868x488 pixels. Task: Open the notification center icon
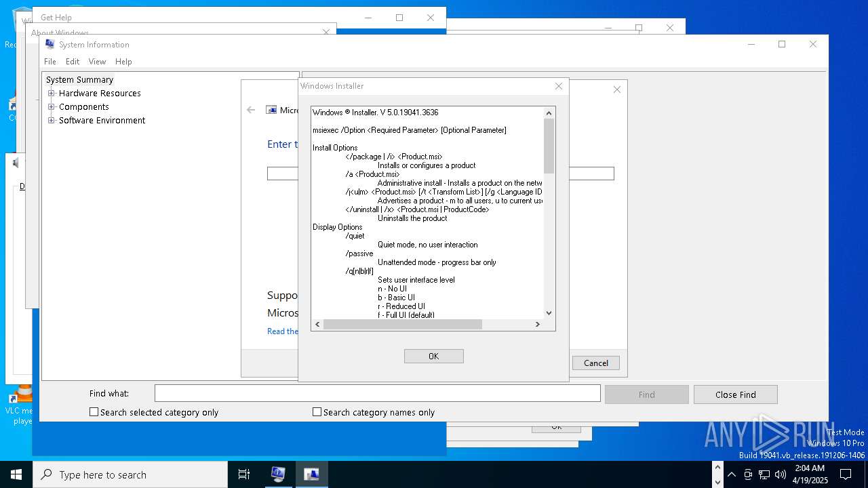click(846, 474)
